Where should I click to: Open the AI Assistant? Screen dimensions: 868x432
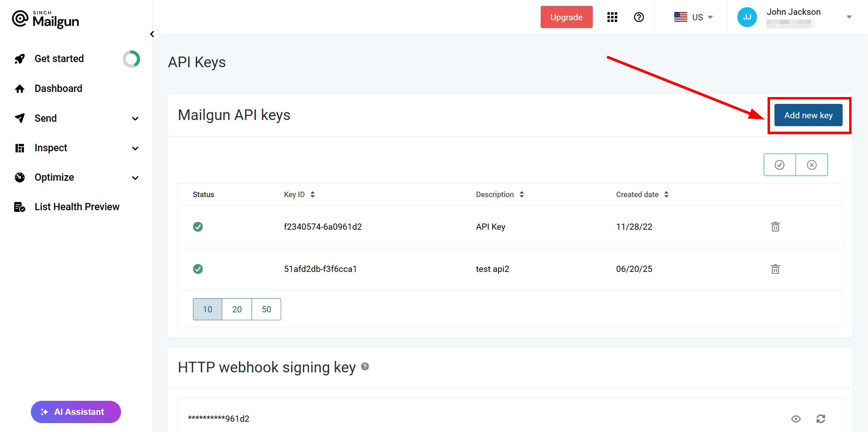(76, 412)
